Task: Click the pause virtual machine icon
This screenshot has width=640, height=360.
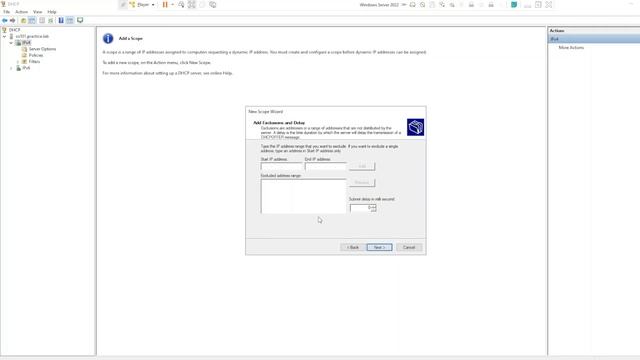Action: coord(165,4)
